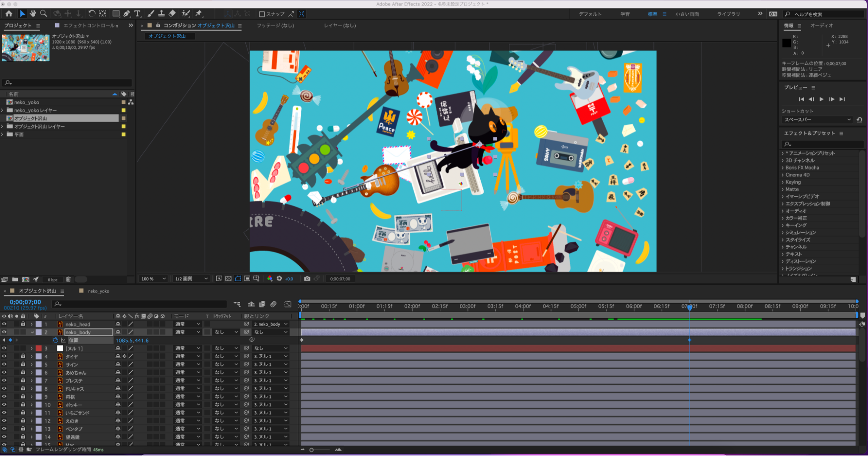Select the Clone Stamp tool

tap(161, 14)
